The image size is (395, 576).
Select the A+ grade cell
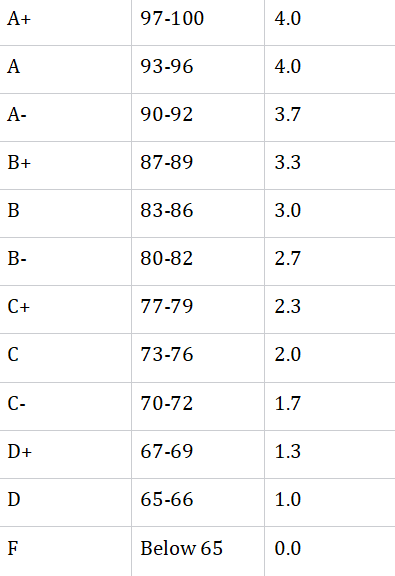[x=65, y=23]
